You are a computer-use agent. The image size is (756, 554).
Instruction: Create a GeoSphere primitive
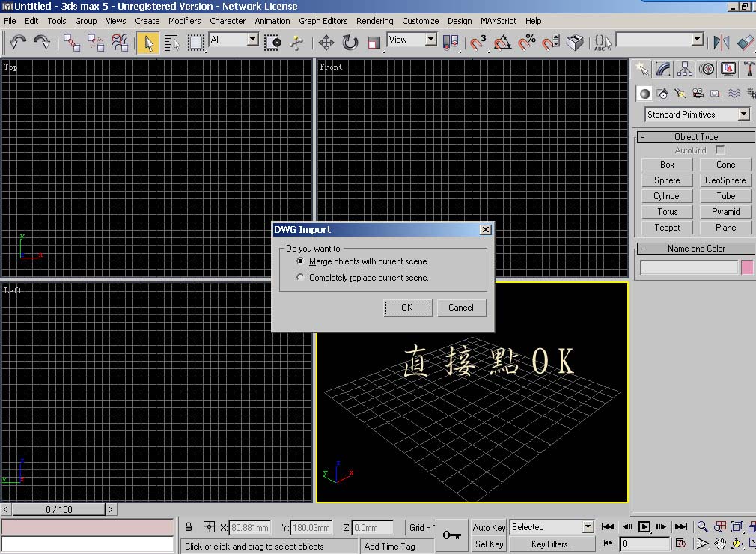coord(725,180)
